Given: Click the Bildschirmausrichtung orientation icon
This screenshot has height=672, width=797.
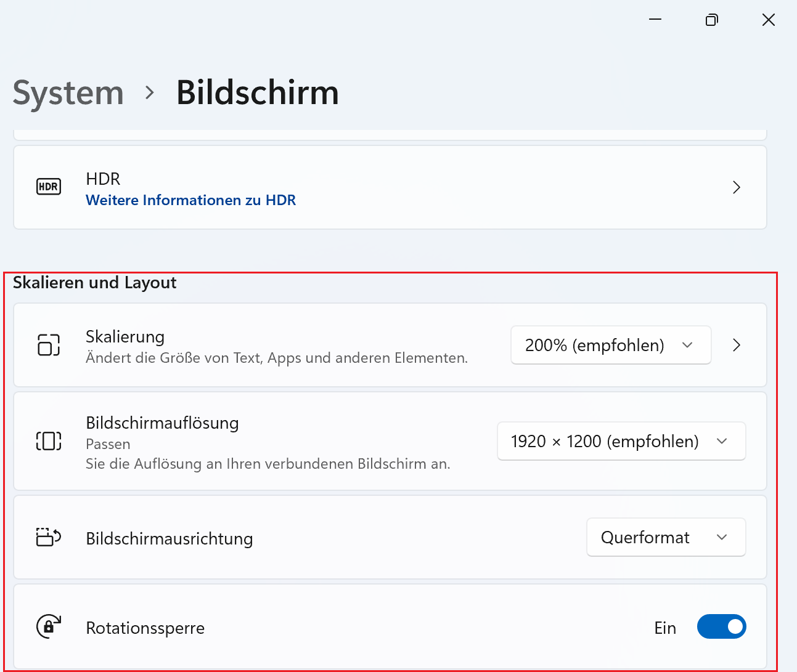Looking at the screenshot, I should [x=49, y=537].
